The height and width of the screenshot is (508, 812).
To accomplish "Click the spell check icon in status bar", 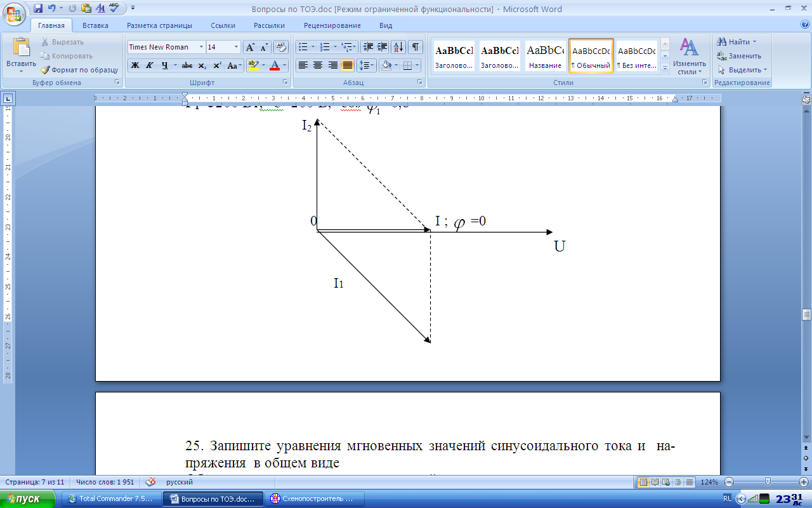I will (x=150, y=482).
